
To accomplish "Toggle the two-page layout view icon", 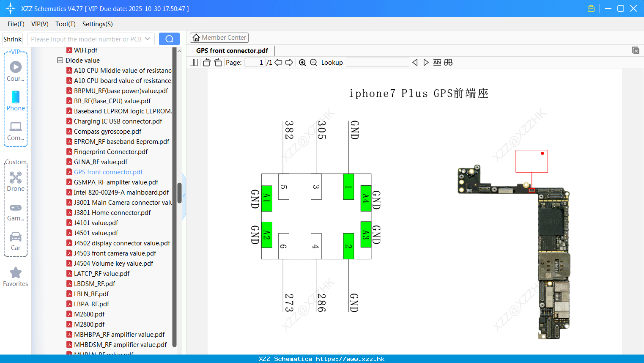I will [x=194, y=63].
